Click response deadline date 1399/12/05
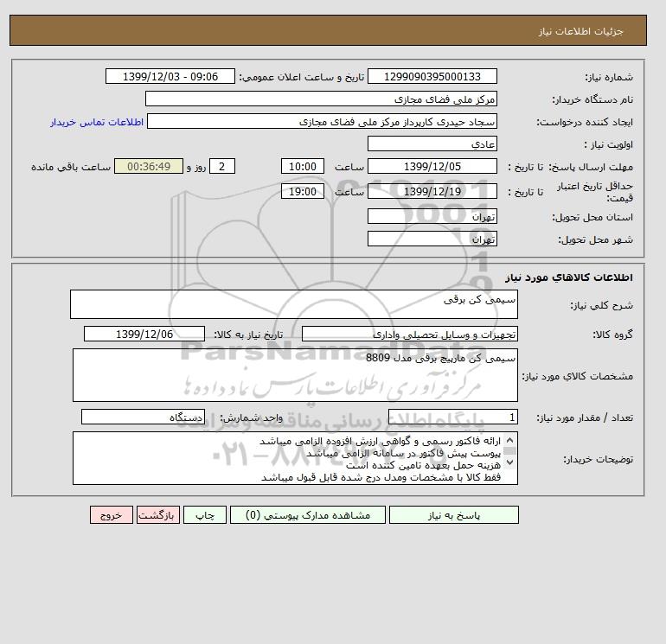This screenshot has height=644, width=666. point(432,167)
